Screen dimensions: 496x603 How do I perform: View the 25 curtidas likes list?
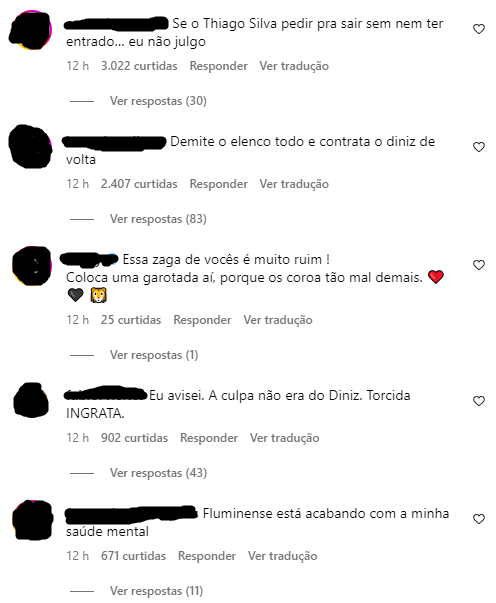pyautogui.click(x=131, y=320)
